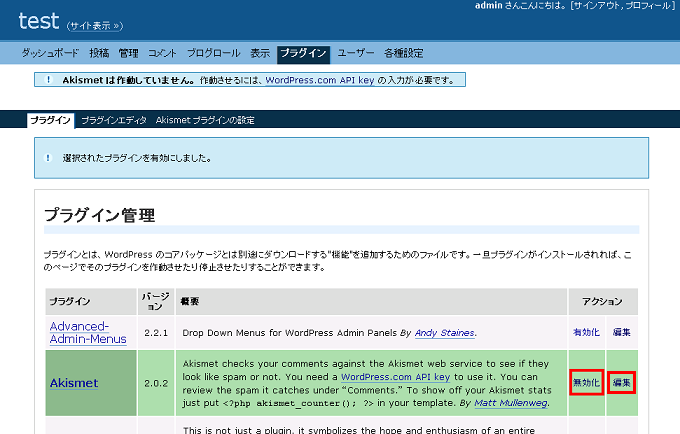Go to the ダッシュボード menu

point(50,53)
